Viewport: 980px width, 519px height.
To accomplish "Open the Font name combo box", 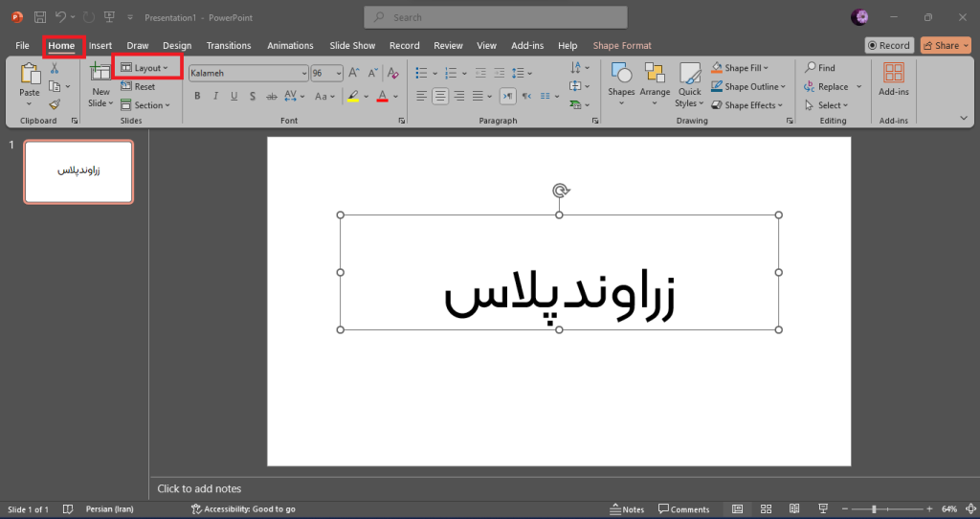I will tap(249, 73).
